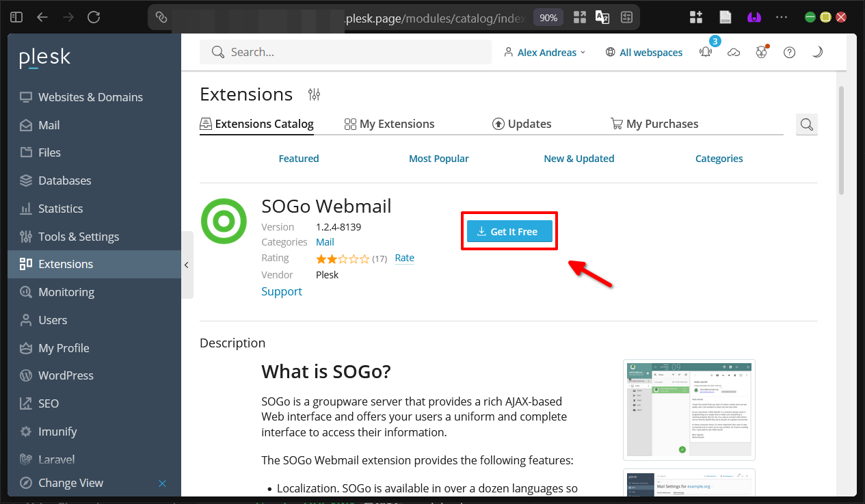The height and width of the screenshot is (504, 865).
Task: Click the Plesk logo
Action: [45, 58]
